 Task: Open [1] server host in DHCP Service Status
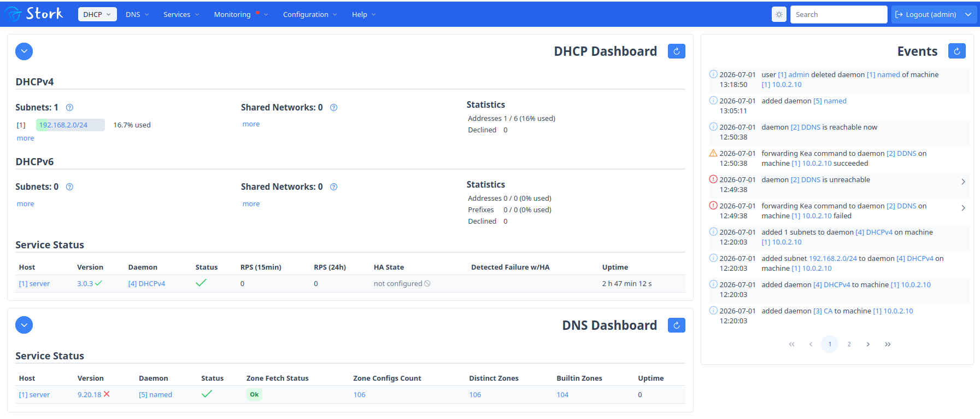(x=34, y=284)
